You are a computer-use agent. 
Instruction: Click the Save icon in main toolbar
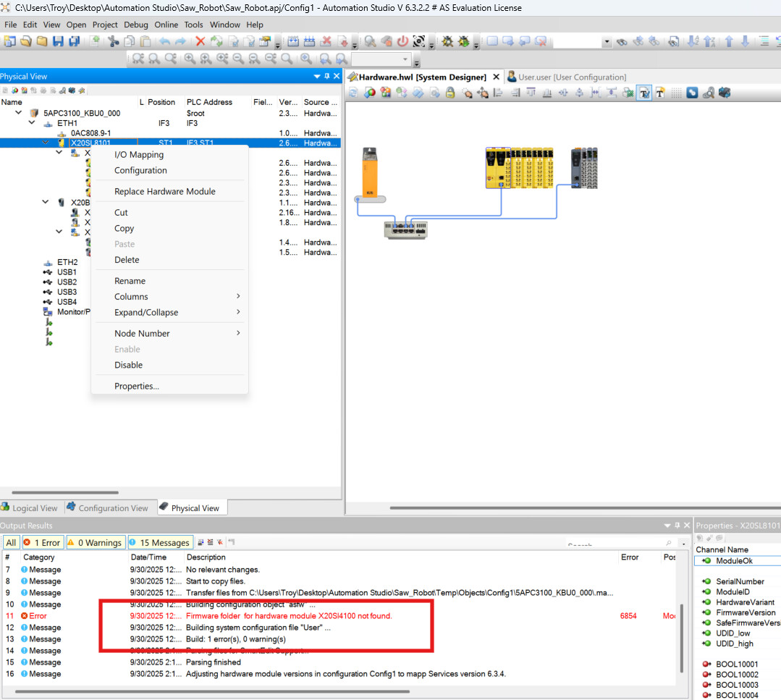(x=57, y=41)
